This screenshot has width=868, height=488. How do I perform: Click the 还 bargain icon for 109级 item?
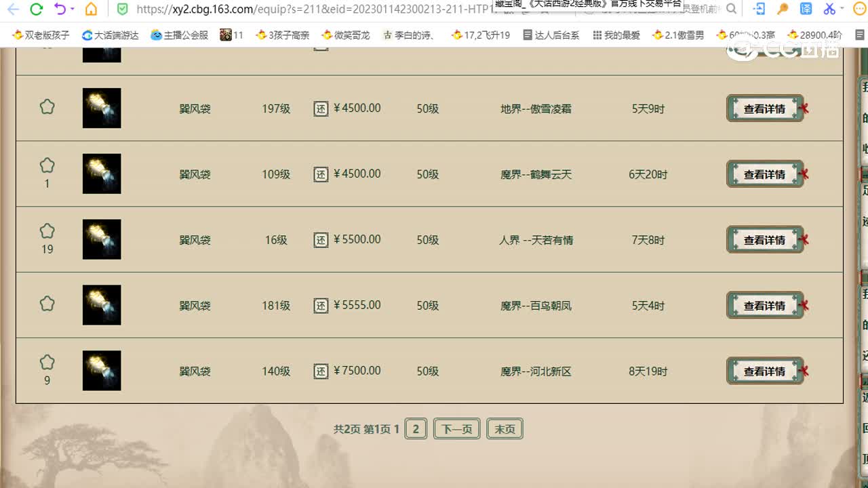click(321, 174)
